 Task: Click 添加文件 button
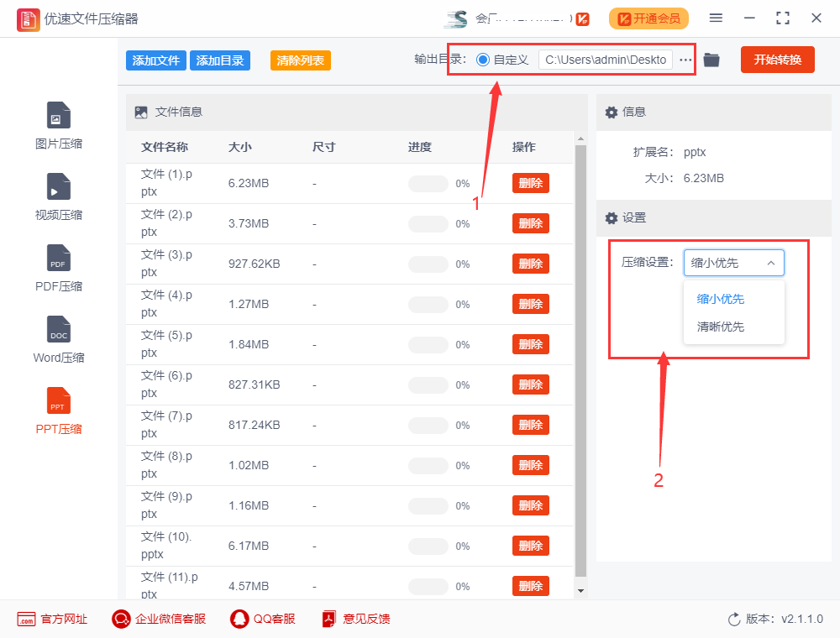[156, 60]
